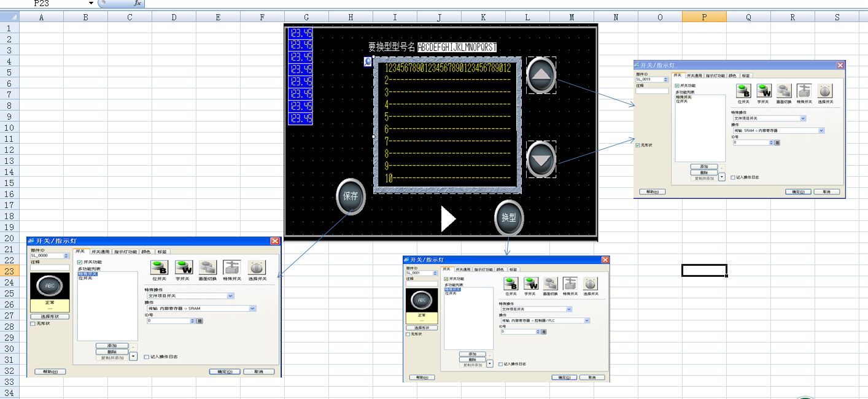868x399 pixels.
Task: Click 确定 button in the SL_0000 dialog
Action: (x=225, y=371)
